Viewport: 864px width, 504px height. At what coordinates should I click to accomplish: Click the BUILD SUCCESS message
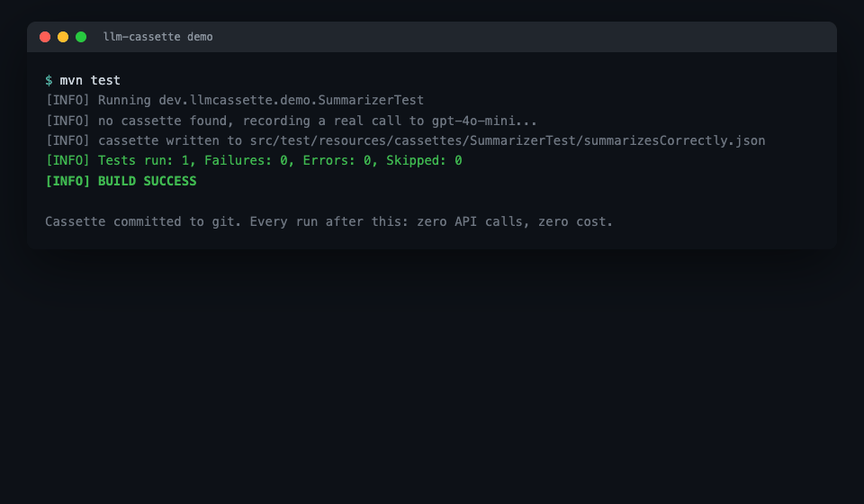[x=147, y=181]
